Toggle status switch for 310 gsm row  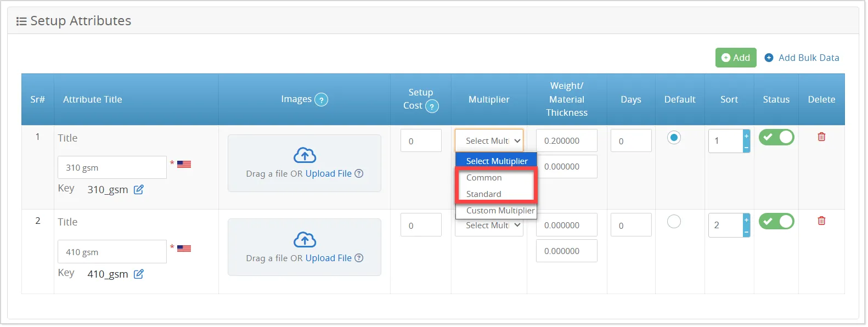click(776, 137)
